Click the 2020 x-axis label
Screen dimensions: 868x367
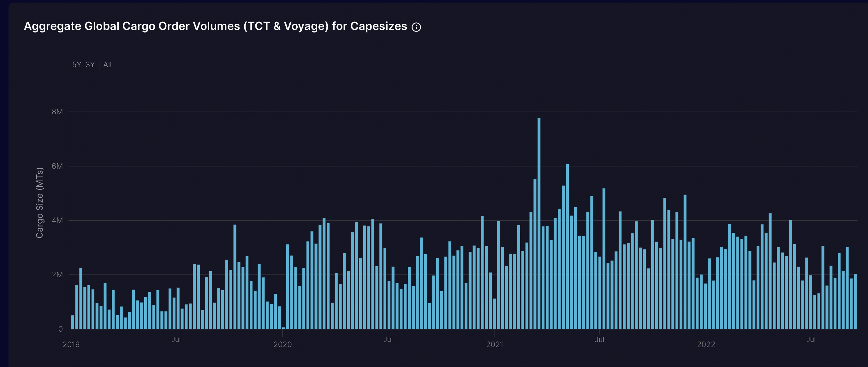tap(282, 344)
